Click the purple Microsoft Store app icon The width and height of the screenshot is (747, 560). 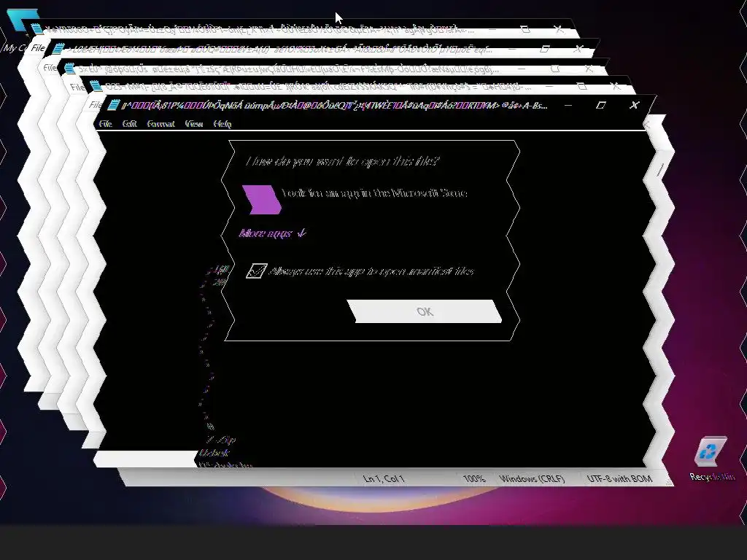[x=262, y=199]
